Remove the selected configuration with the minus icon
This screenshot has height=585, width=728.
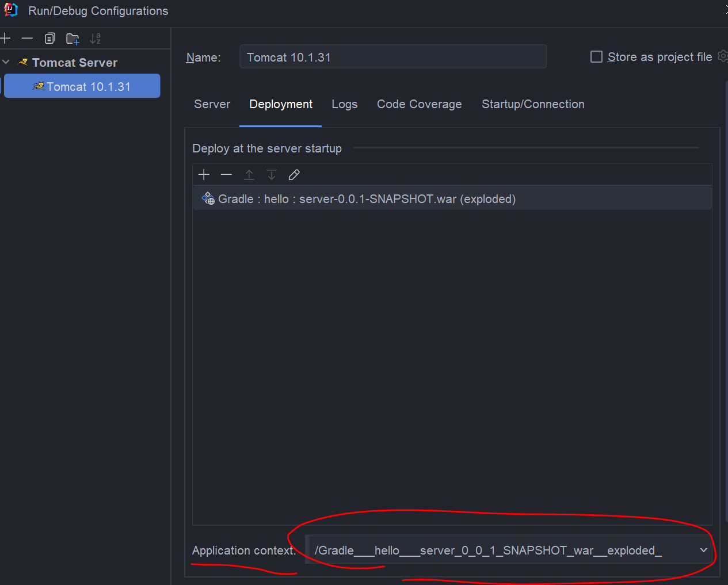point(27,39)
